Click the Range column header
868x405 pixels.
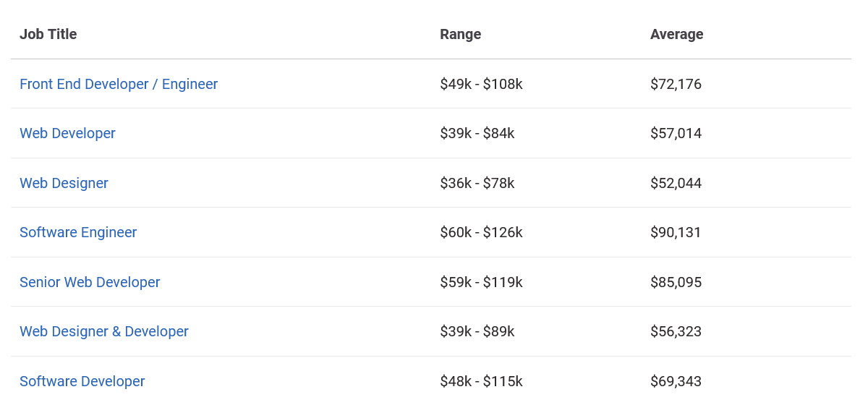[x=460, y=34]
